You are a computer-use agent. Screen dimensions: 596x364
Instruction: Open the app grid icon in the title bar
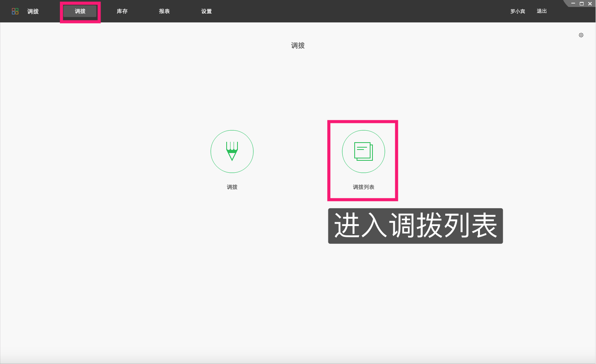(x=15, y=11)
